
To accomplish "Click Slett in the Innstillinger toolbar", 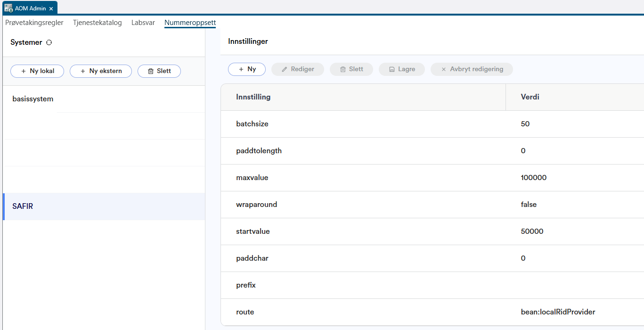I will (351, 69).
